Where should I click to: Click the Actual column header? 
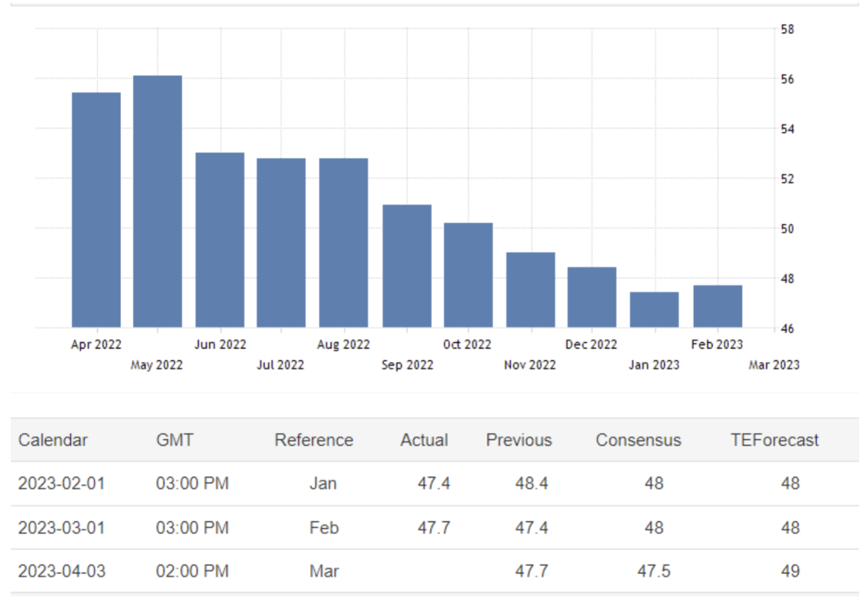pyautogui.click(x=424, y=440)
